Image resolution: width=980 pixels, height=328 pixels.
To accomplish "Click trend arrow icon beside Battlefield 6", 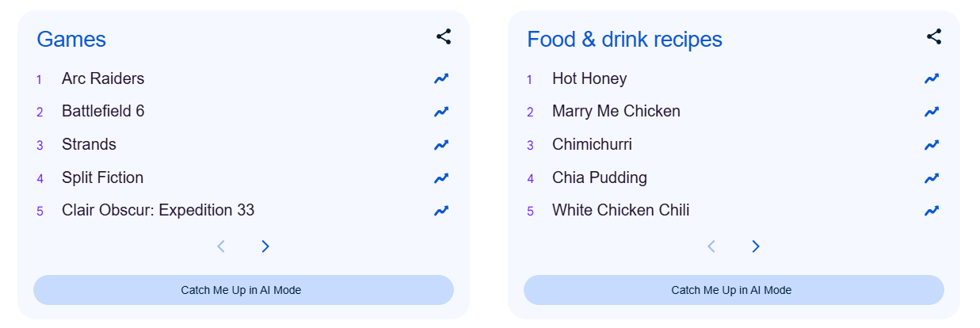I will tap(441, 112).
